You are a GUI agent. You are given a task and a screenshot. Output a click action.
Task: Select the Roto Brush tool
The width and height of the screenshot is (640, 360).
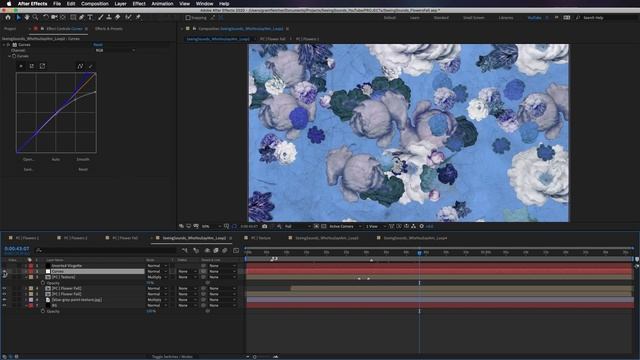coord(128,18)
